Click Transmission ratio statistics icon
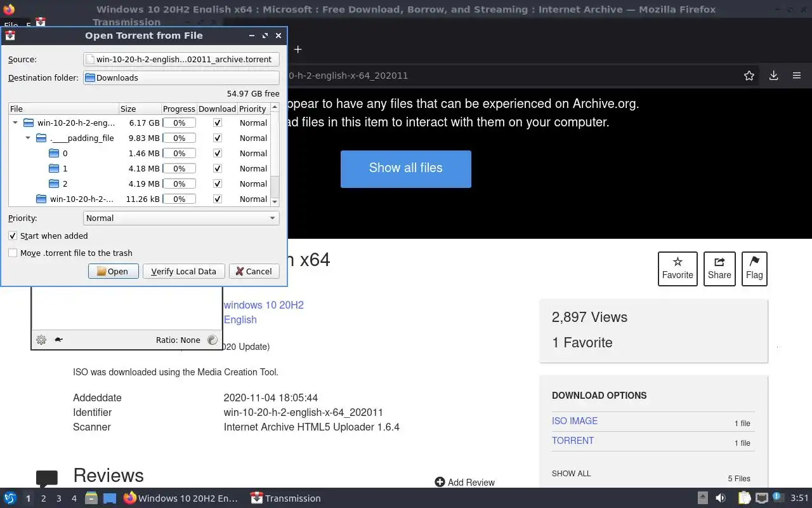Viewport: 812px width, 508px height. (x=213, y=340)
